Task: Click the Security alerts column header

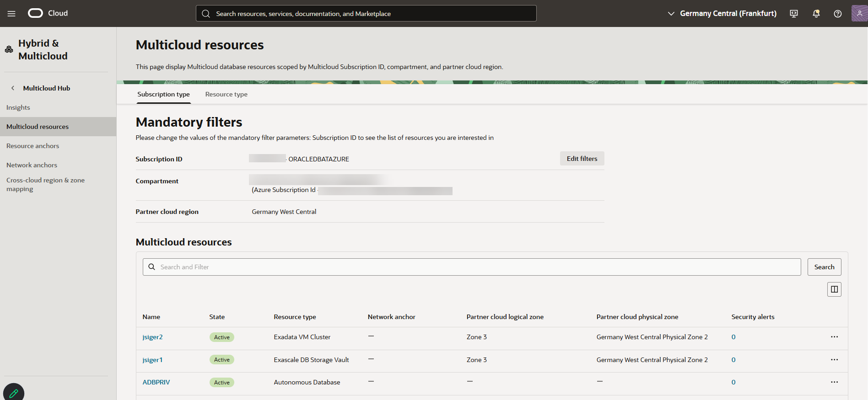Action: click(753, 317)
